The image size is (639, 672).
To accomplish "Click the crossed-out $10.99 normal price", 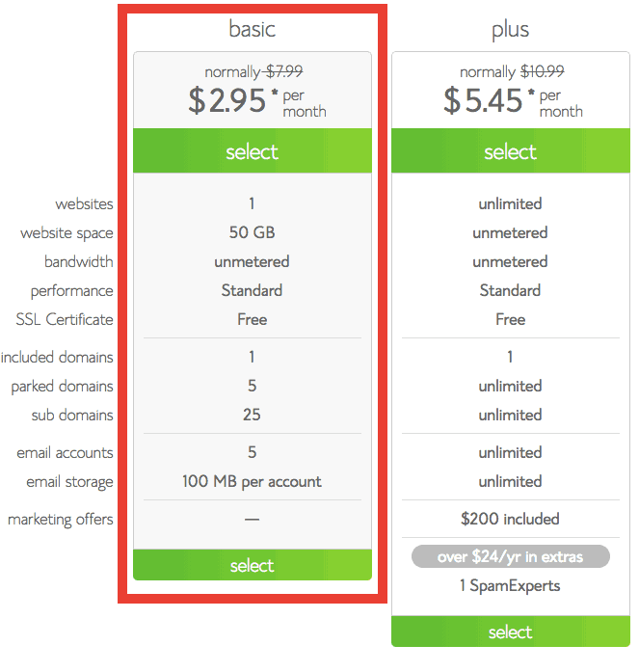I will coord(542,71).
